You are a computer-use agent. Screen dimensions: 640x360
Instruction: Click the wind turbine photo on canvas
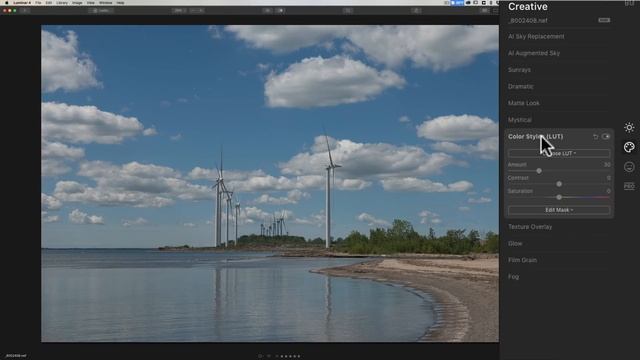(270, 183)
